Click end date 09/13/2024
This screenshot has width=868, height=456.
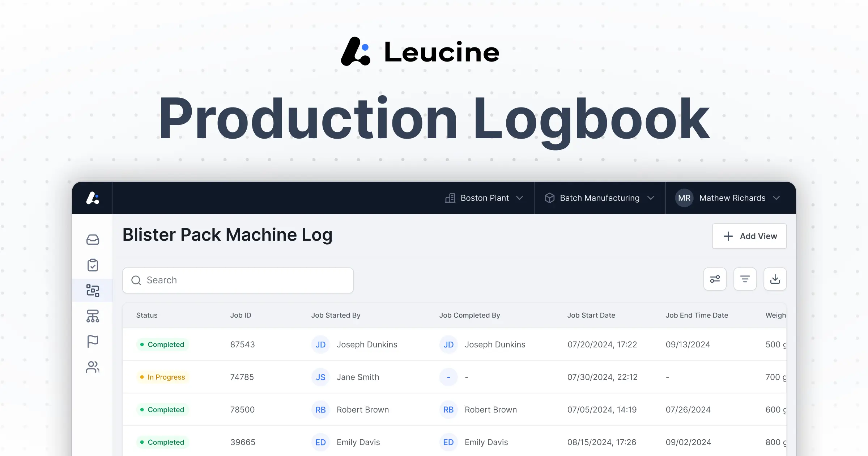(x=688, y=345)
